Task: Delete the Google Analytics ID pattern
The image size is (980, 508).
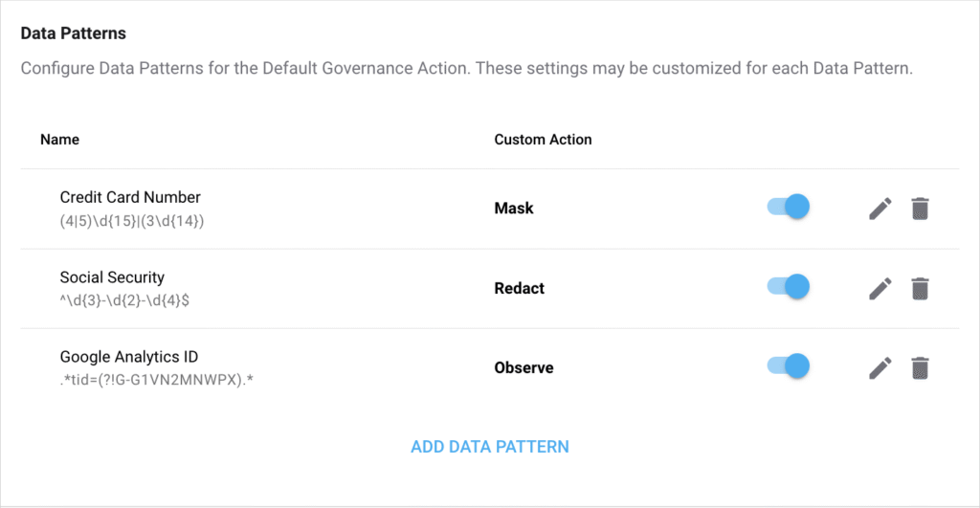Action: [x=920, y=366]
